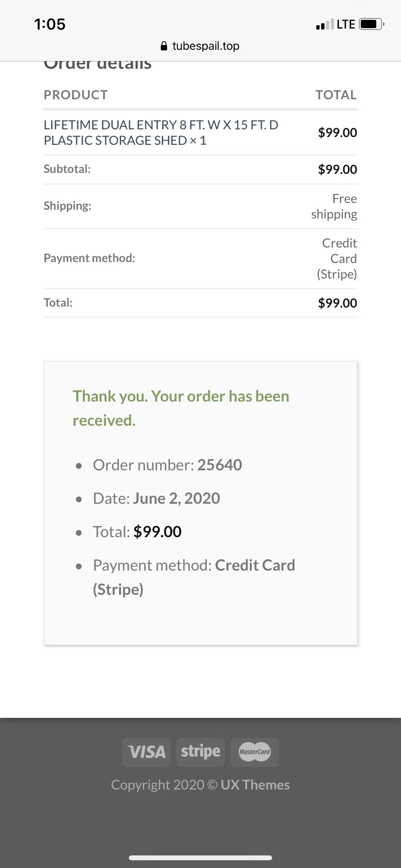Tap the LTE network indicator
Viewport: 401px width, 868px height.
coord(346,24)
